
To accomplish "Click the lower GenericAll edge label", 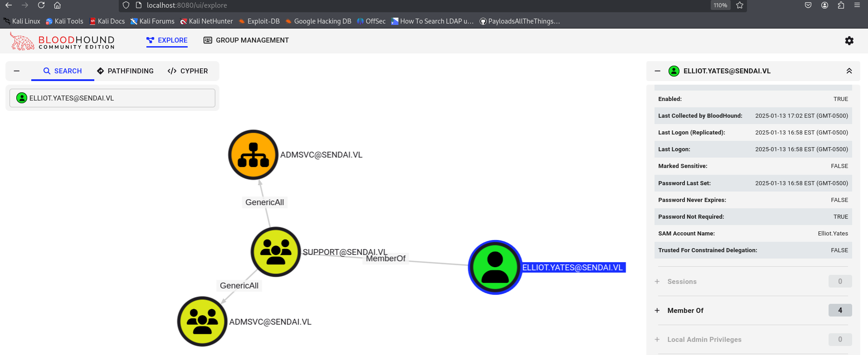I will (x=239, y=286).
